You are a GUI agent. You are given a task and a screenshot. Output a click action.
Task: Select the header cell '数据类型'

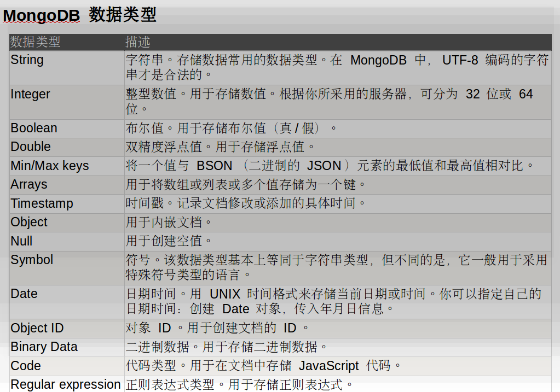tap(67, 42)
